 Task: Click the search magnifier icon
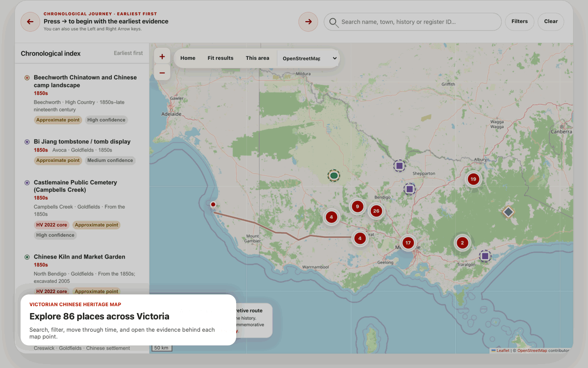(x=334, y=22)
